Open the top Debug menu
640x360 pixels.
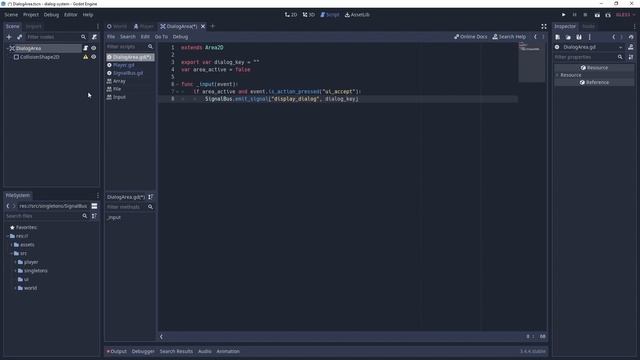(51, 15)
